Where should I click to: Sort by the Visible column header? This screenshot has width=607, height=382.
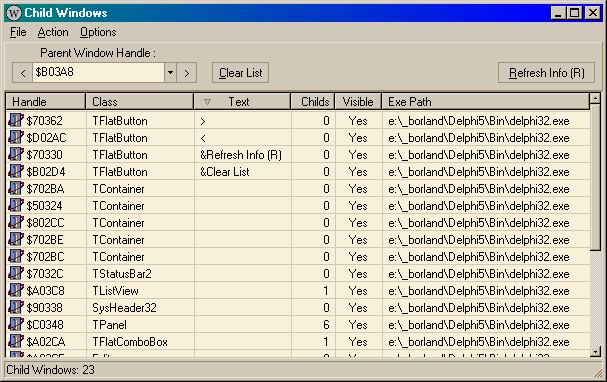358,102
